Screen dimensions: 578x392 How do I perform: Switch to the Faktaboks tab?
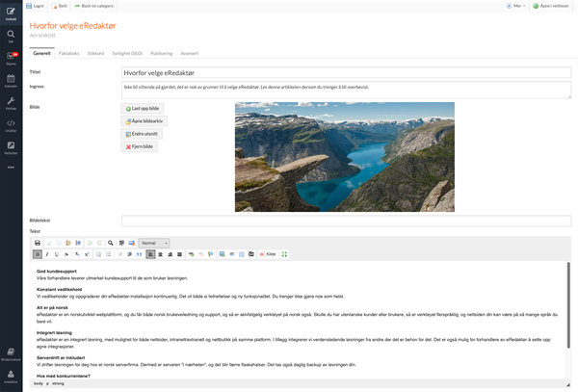pos(69,53)
